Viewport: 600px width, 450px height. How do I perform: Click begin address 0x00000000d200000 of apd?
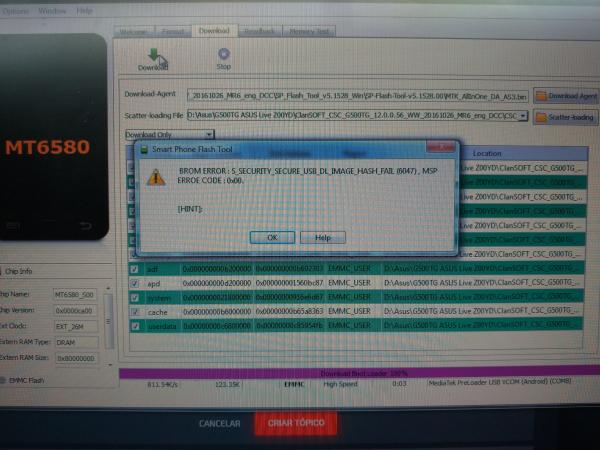[217, 283]
